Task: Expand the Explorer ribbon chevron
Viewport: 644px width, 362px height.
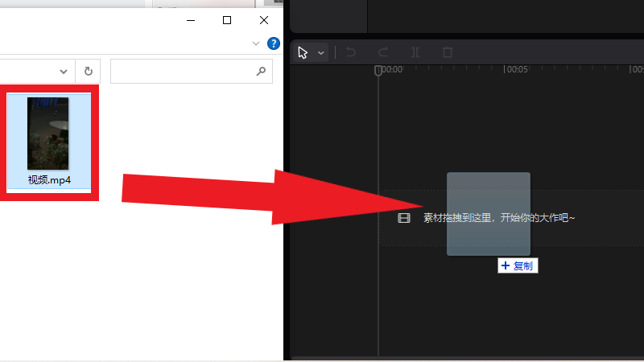Action: click(x=256, y=43)
